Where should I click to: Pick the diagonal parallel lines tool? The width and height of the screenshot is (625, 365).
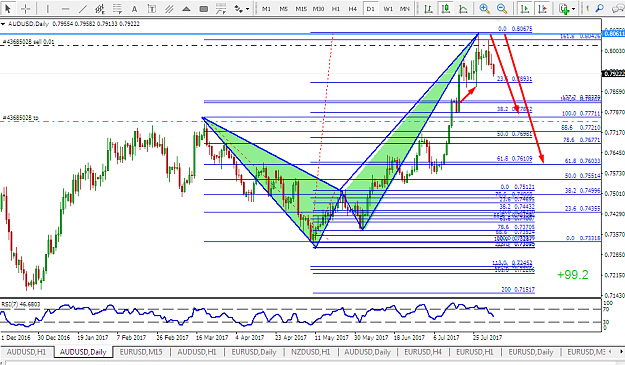point(169,8)
